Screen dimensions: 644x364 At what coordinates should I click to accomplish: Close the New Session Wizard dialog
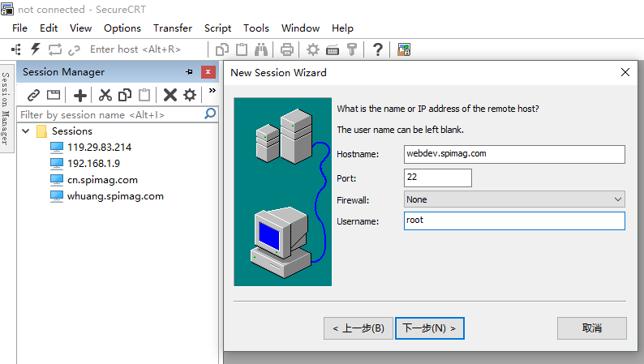[625, 72]
